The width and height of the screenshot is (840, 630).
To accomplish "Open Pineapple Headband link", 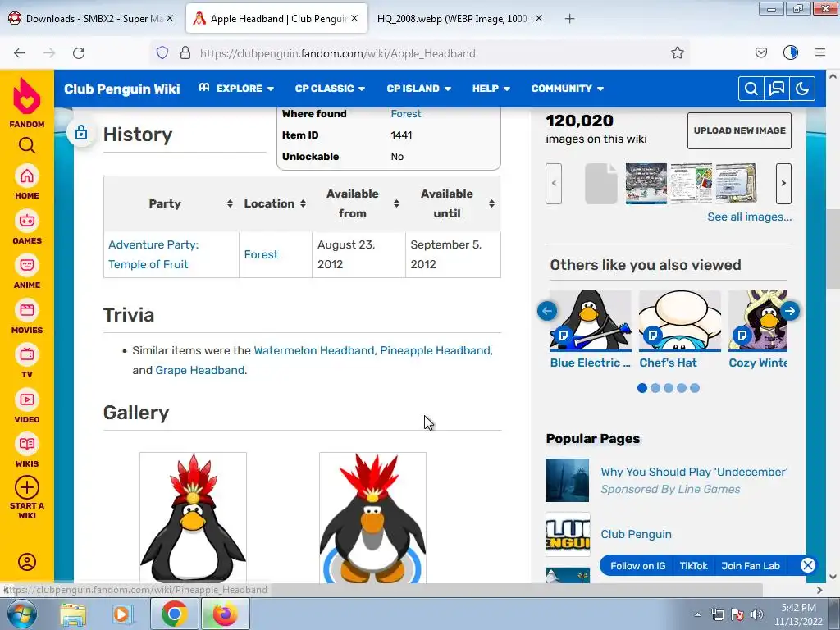I will click(x=435, y=350).
